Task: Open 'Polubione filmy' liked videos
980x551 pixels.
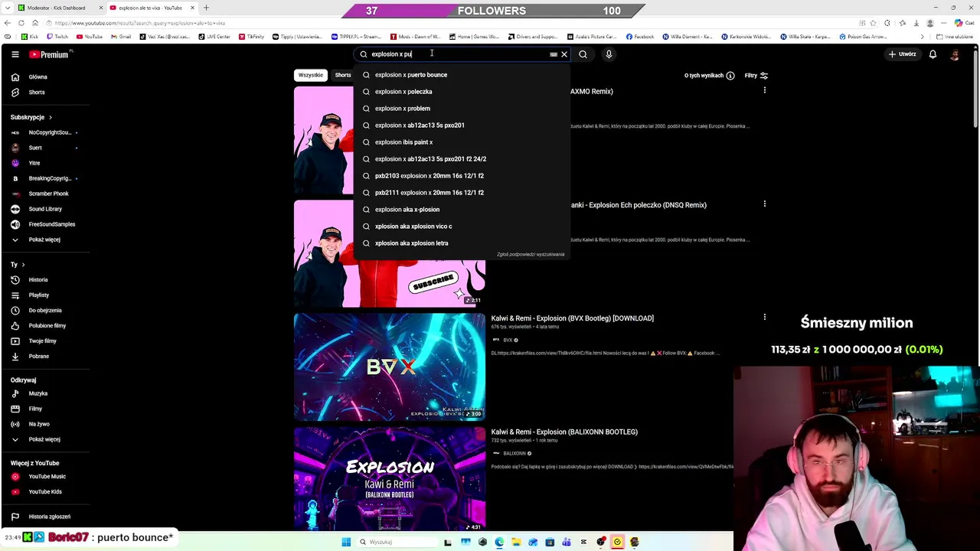Action: tap(46, 326)
